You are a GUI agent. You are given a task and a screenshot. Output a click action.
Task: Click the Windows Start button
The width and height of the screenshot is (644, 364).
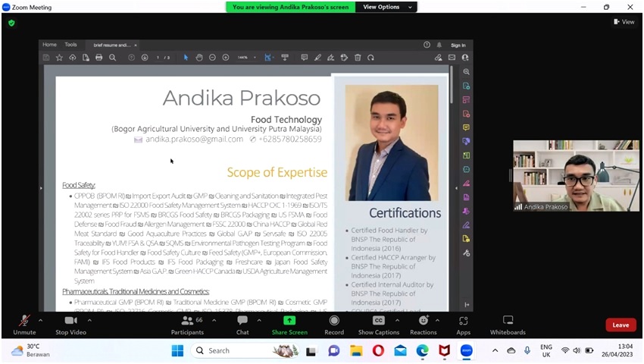coord(177,351)
